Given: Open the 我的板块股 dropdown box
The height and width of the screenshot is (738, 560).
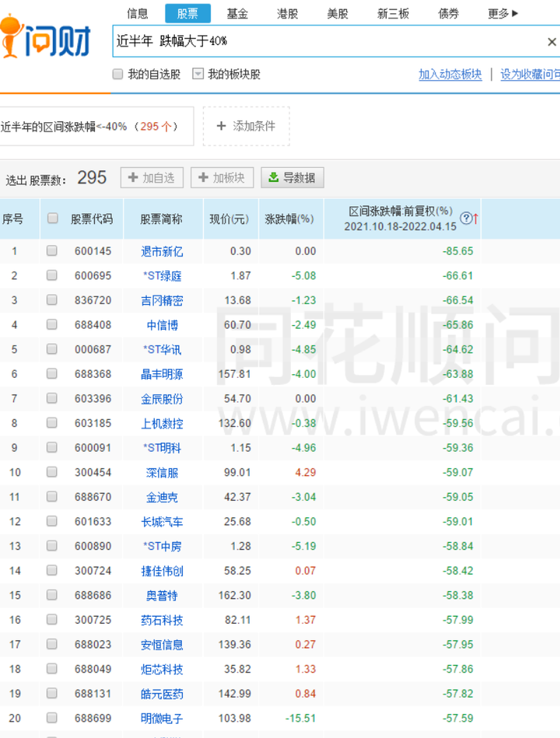Looking at the screenshot, I should (198, 74).
